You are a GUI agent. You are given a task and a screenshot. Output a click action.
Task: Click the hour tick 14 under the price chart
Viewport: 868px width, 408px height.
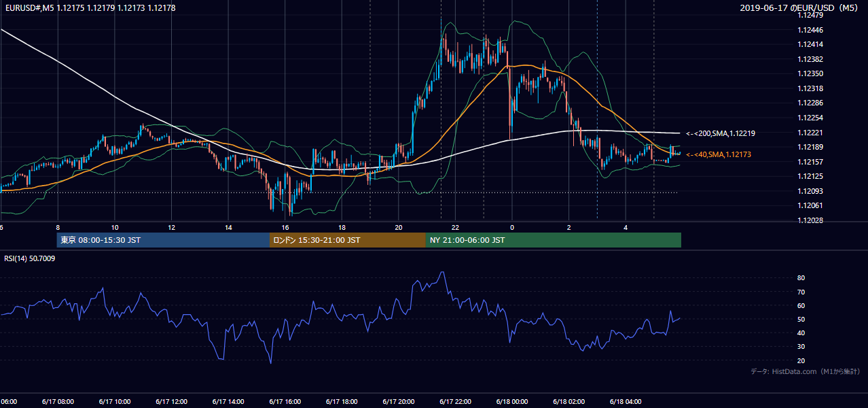coord(228,228)
